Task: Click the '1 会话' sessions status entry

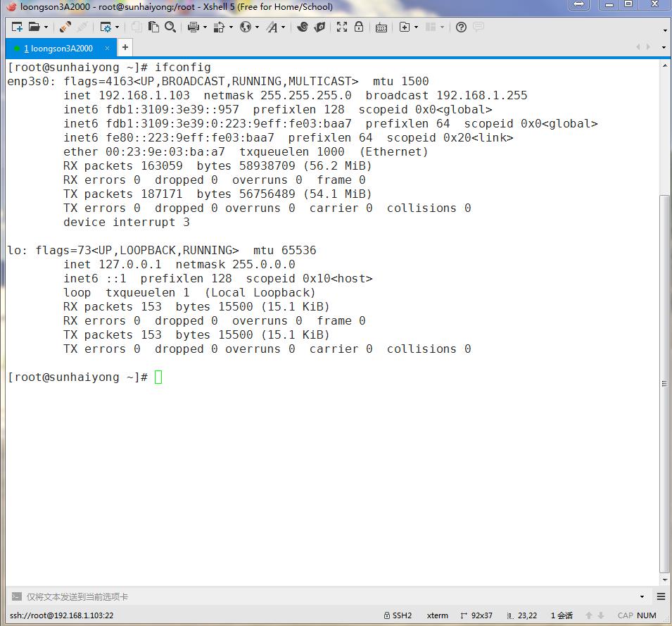Action: coord(562,615)
